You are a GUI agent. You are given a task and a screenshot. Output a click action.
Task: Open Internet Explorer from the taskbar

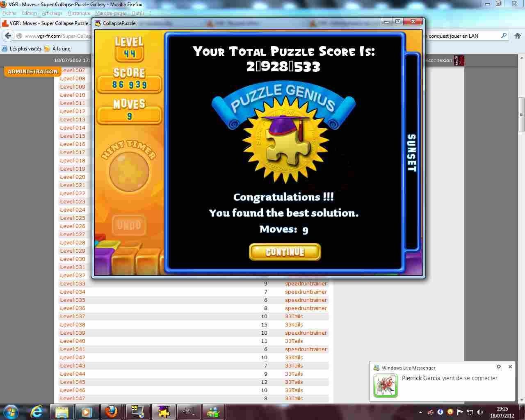tap(37, 411)
